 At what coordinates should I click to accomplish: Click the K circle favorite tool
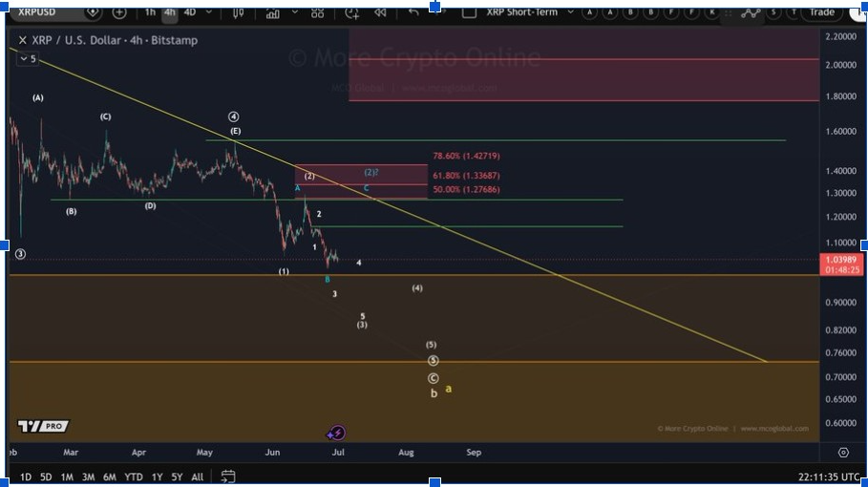[712, 12]
